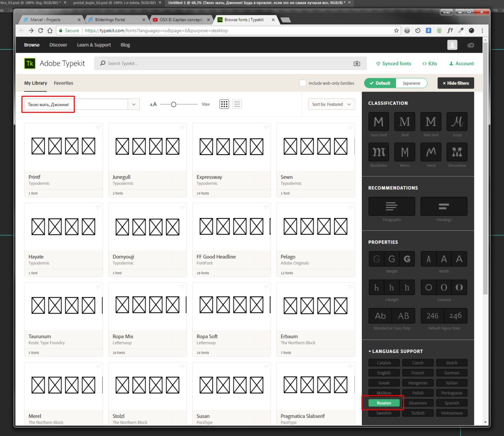Image resolution: width=504 pixels, height=436 pixels.
Task: Choose the Paragraphs recommendation icon
Action: tap(391, 206)
